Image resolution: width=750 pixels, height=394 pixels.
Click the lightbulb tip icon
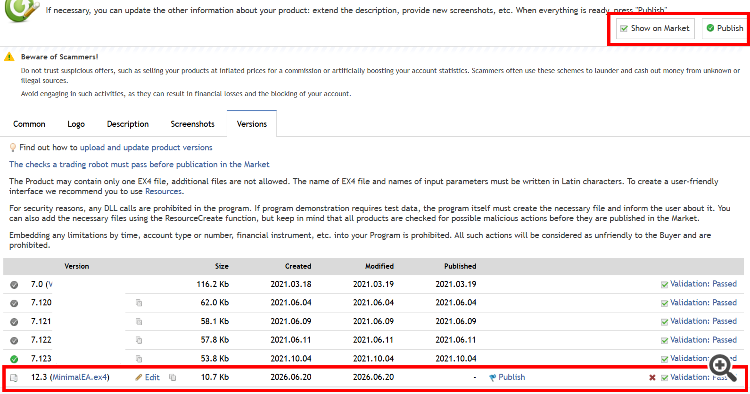click(13, 148)
